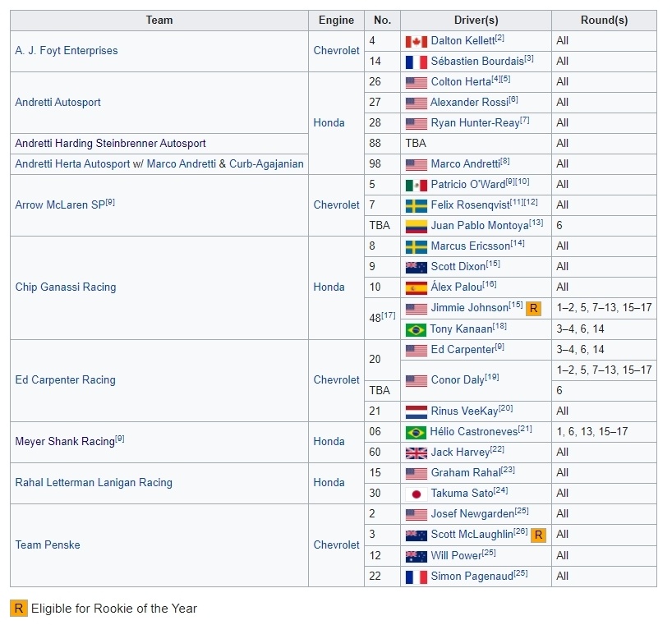Click the R rookie badge next to Scott McLaughlin
Screen dimensions: 672x625
point(539,535)
